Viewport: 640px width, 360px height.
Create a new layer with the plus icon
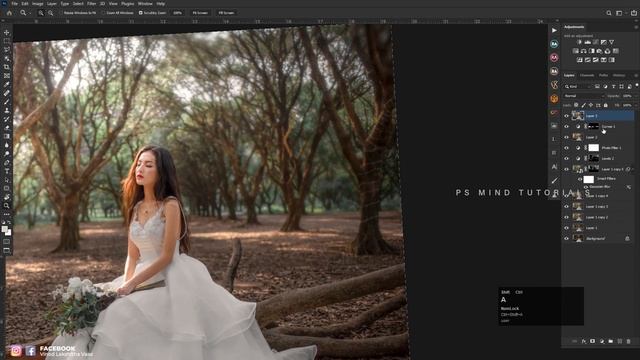coord(620,341)
